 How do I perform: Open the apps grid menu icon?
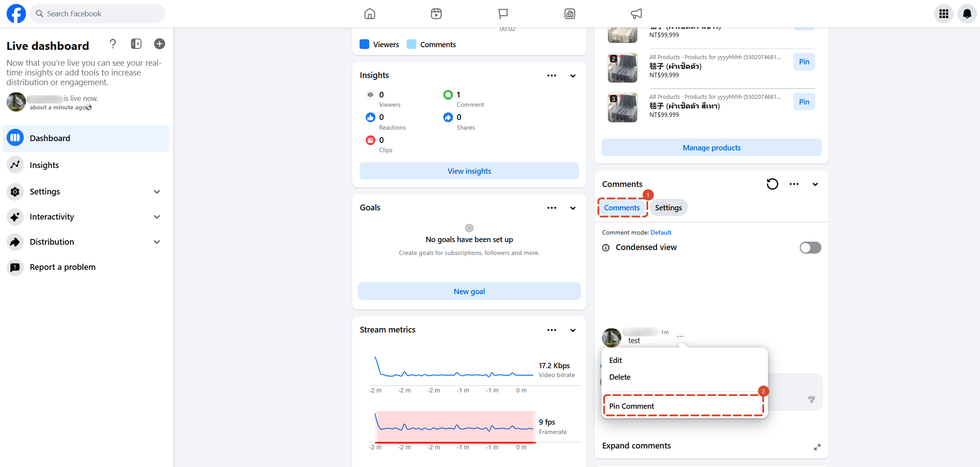[x=944, y=14]
